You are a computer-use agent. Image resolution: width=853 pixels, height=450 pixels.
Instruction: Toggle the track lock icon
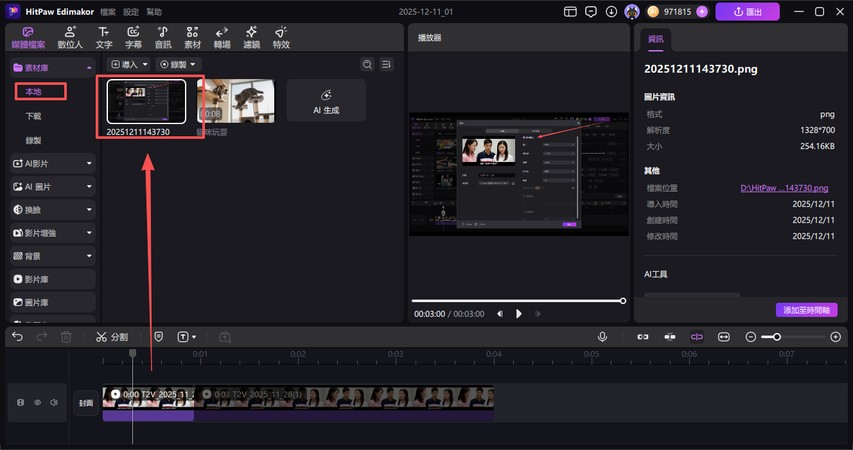click(x=21, y=403)
